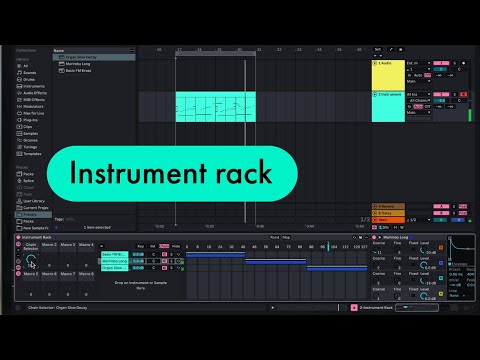Viewport: 480px width, 360px height.
Task: Click the Basic FM Brass blue zone bar
Action: 215,255
